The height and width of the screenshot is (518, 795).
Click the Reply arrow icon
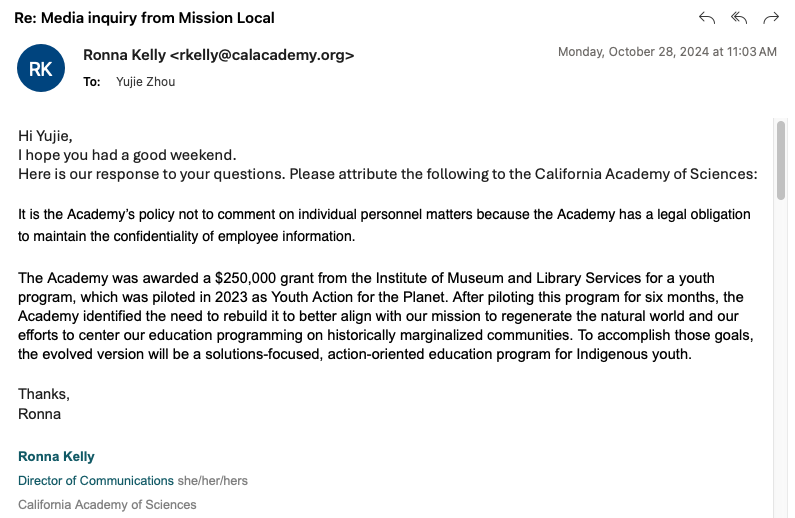pos(707,18)
